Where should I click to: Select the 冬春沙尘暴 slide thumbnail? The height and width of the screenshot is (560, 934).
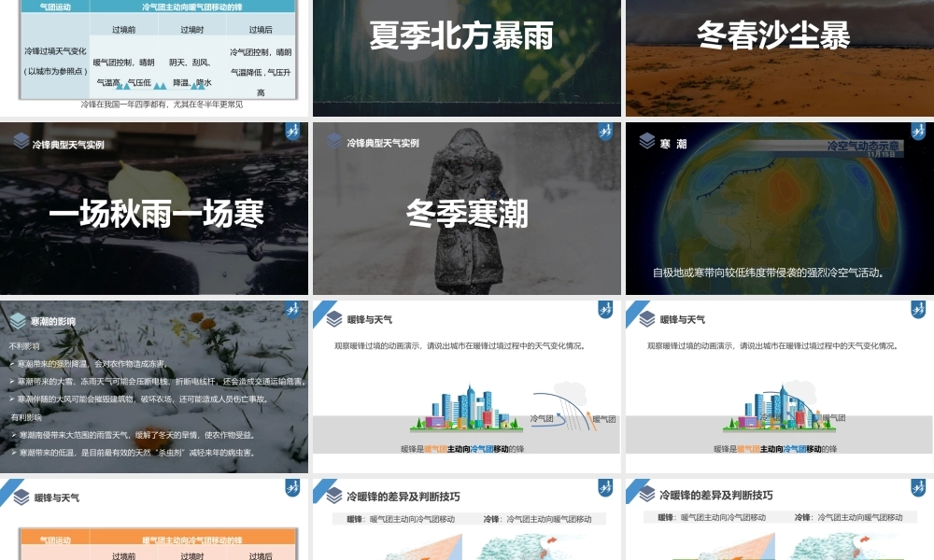click(x=778, y=56)
